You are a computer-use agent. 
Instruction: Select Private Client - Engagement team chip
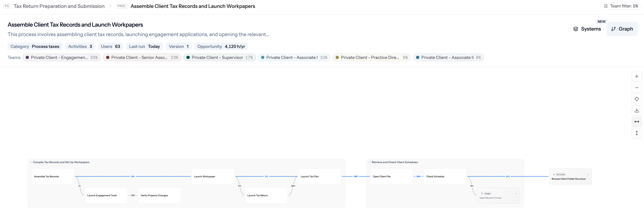point(62,57)
